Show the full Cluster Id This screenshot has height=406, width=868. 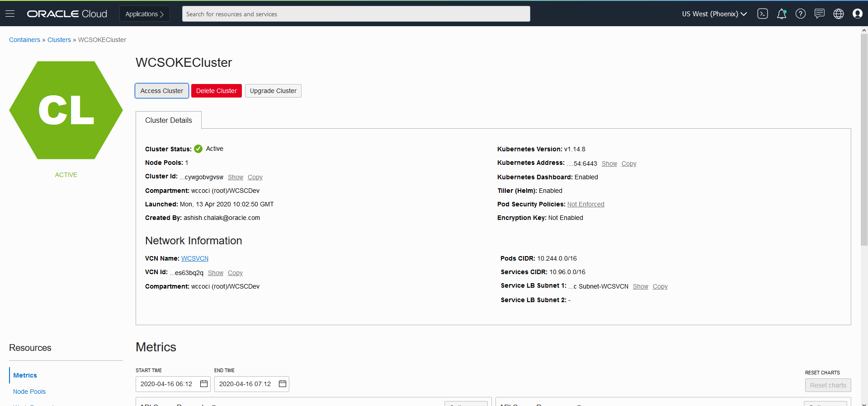tap(236, 177)
